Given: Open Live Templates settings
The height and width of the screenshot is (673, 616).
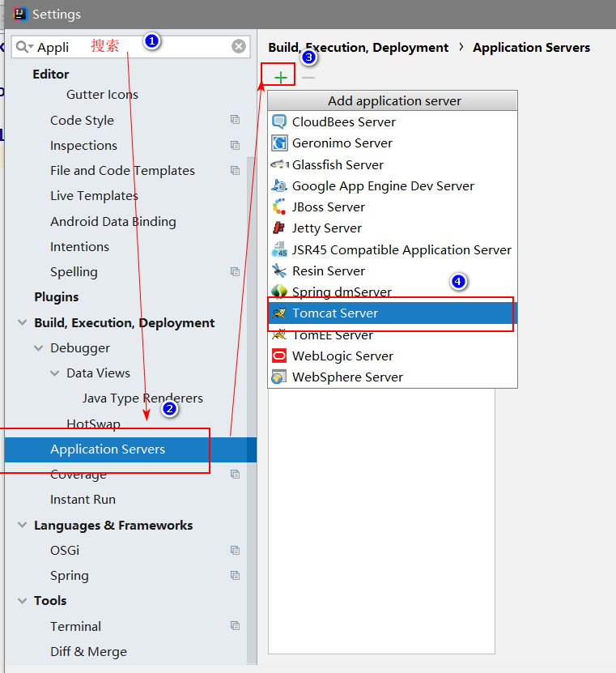Looking at the screenshot, I should point(94,196).
